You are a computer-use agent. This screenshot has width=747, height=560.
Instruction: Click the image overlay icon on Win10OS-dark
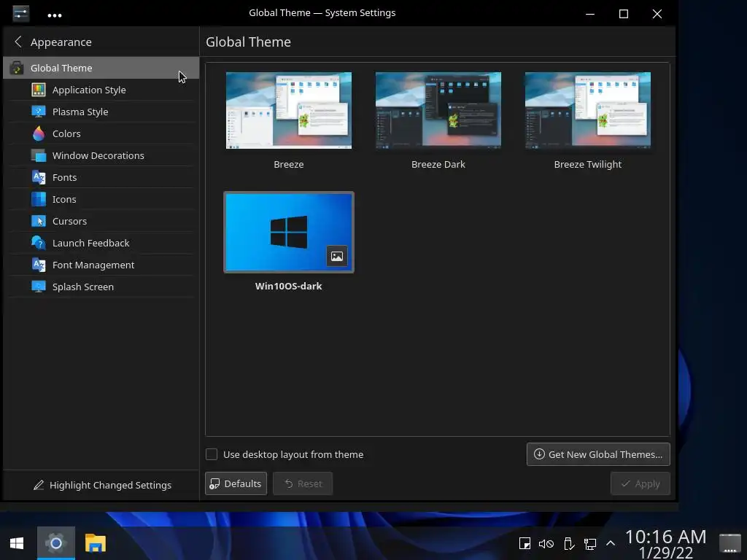[x=337, y=256]
